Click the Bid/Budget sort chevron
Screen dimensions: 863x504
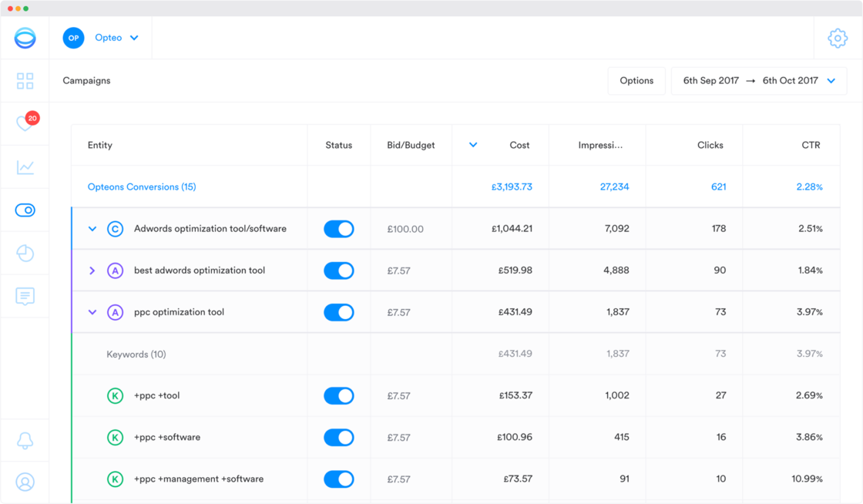coord(472,144)
